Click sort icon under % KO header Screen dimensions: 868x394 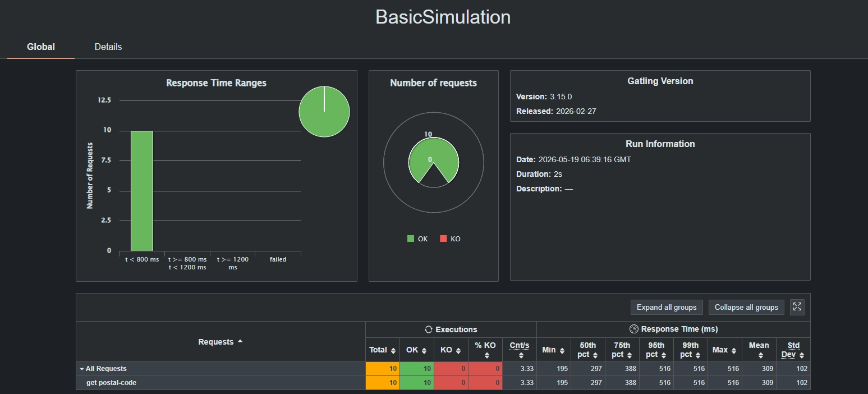tap(486, 356)
